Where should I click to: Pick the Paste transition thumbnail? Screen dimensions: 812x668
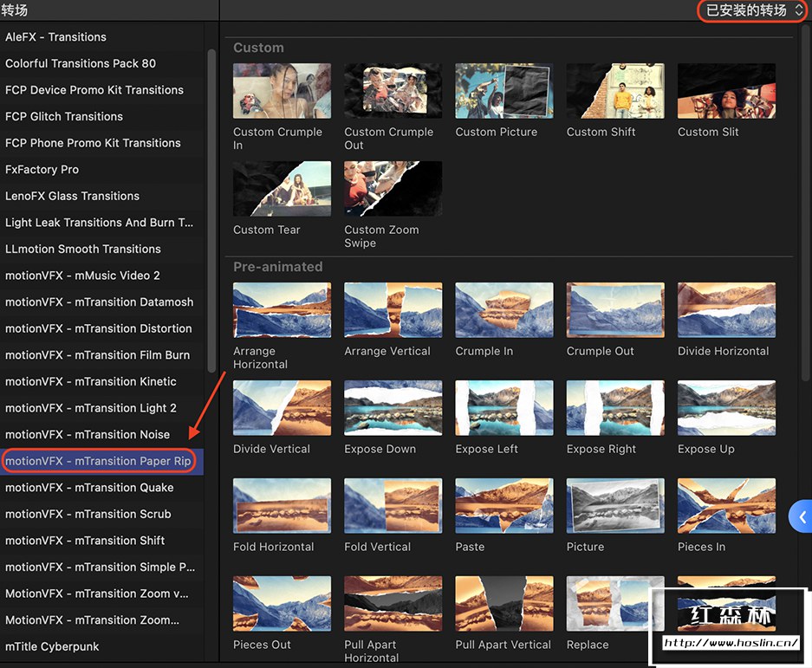(x=503, y=506)
